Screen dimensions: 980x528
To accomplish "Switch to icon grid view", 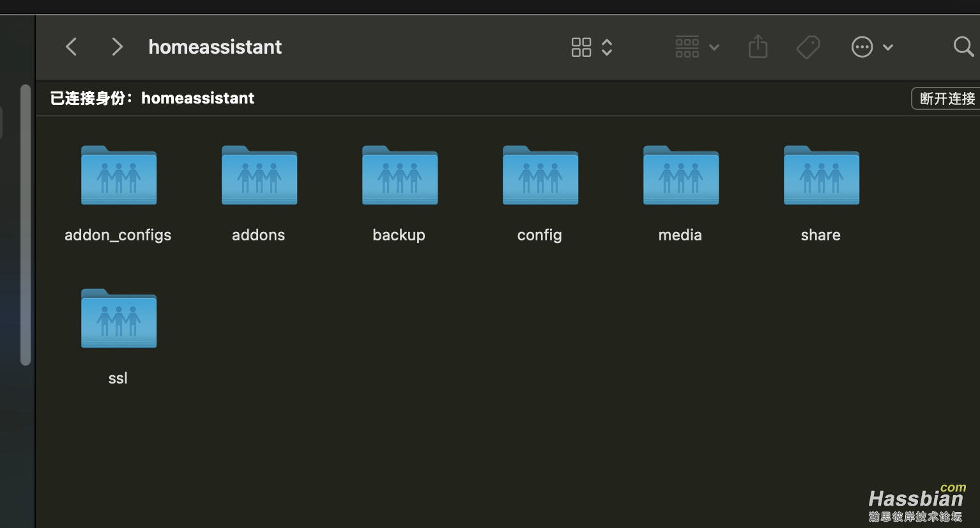I will 581,47.
